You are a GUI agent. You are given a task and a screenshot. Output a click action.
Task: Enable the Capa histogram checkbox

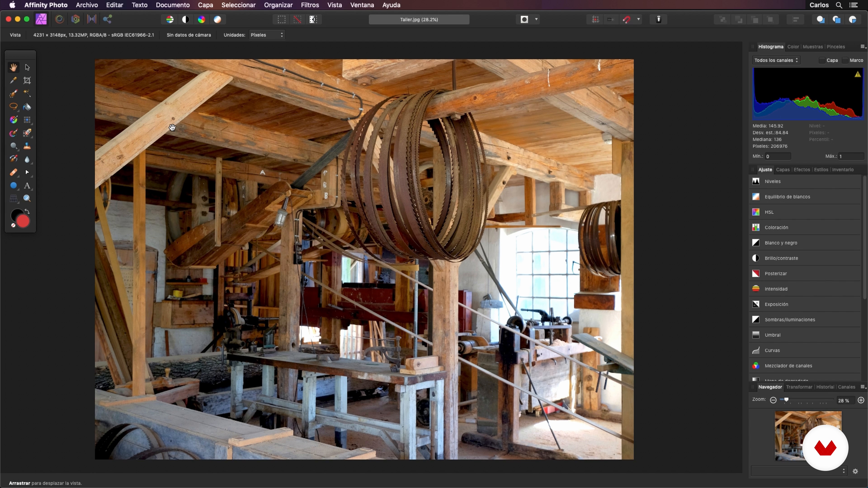pyautogui.click(x=822, y=60)
